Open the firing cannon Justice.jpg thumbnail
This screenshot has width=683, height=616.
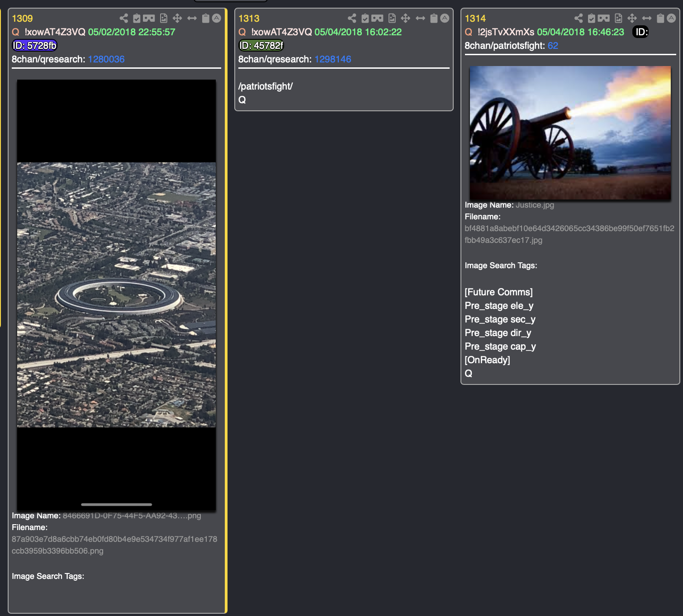point(570,133)
